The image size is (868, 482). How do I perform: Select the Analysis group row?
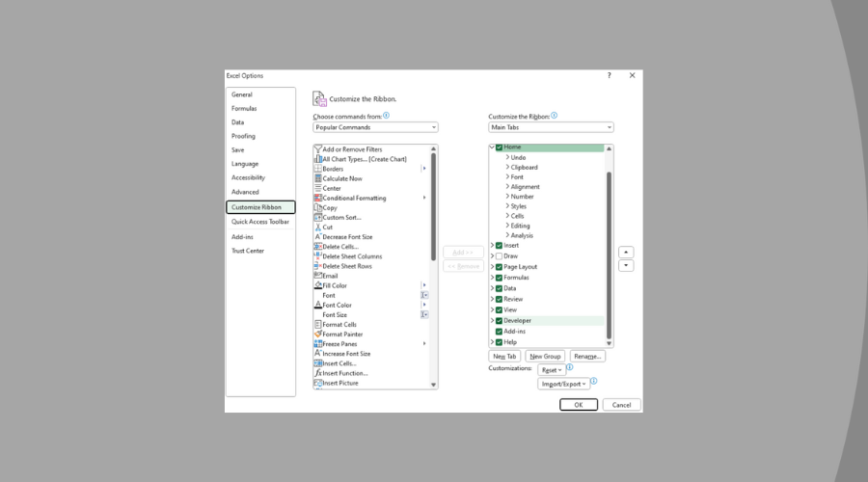(555, 236)
